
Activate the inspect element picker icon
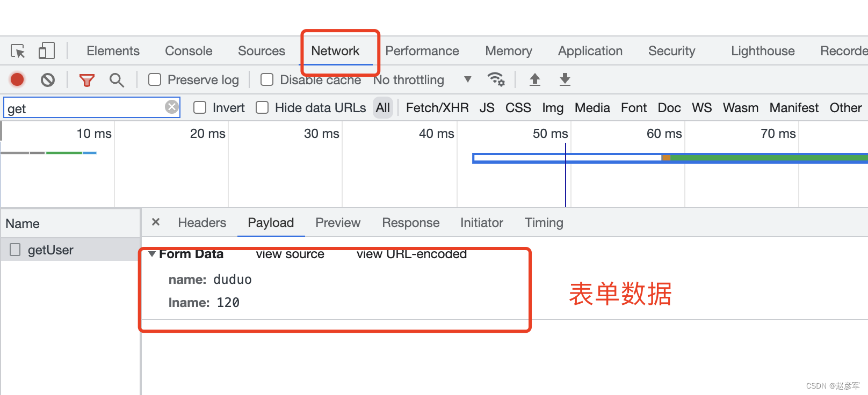pyautogui.click(x=18, y=51)
